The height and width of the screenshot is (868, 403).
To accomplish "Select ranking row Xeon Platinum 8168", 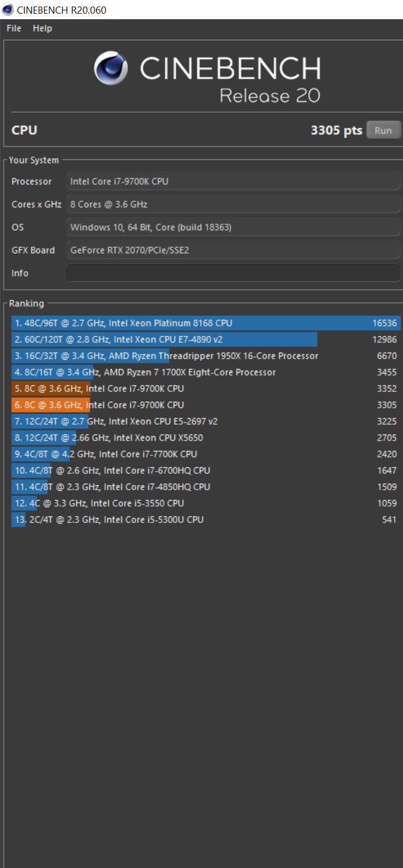I will [x=206, y=323].
